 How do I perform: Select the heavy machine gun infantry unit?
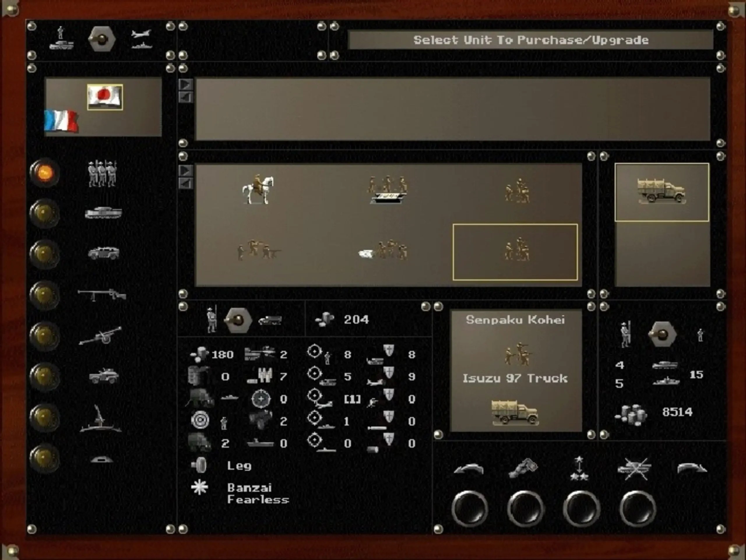point(259,251)
